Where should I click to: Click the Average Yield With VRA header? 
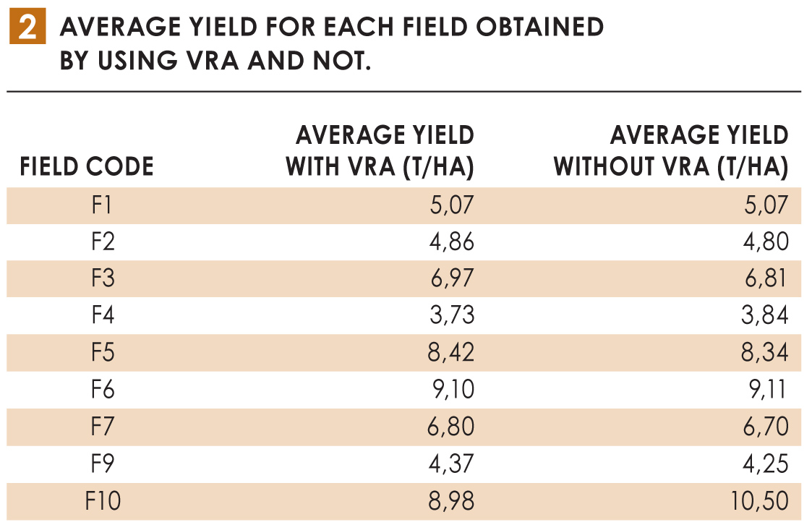[x=380, y=151]
